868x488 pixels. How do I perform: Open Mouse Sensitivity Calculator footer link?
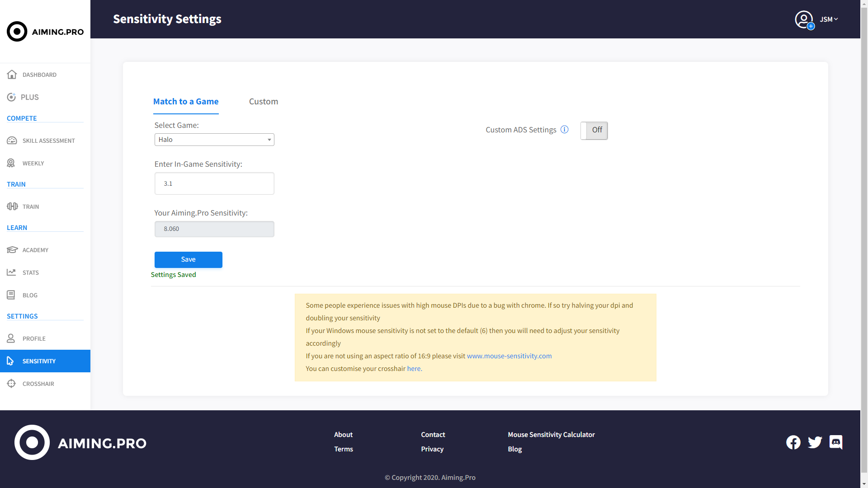tap(551, 435)
